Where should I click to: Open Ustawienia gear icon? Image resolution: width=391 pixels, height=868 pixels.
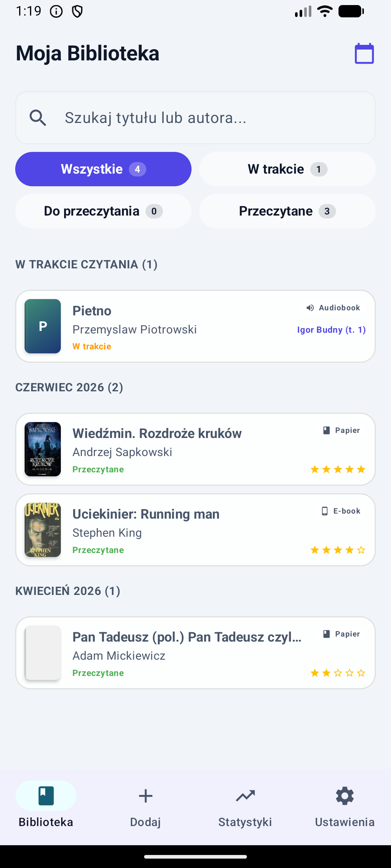click(345, 796)
